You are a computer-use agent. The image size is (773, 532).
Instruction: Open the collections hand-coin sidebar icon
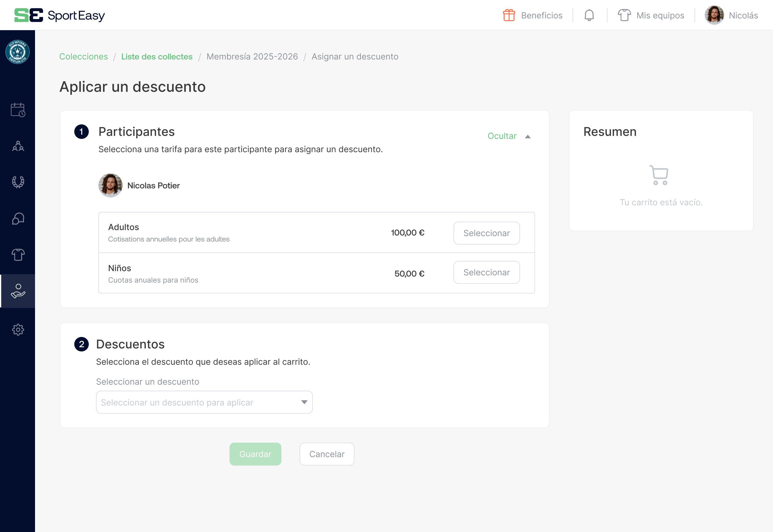point(18,291)
